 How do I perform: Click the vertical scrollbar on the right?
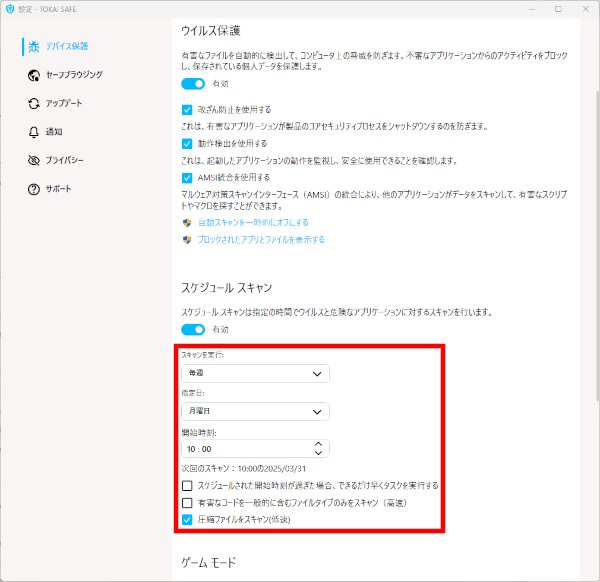click(x=598, y=245)
